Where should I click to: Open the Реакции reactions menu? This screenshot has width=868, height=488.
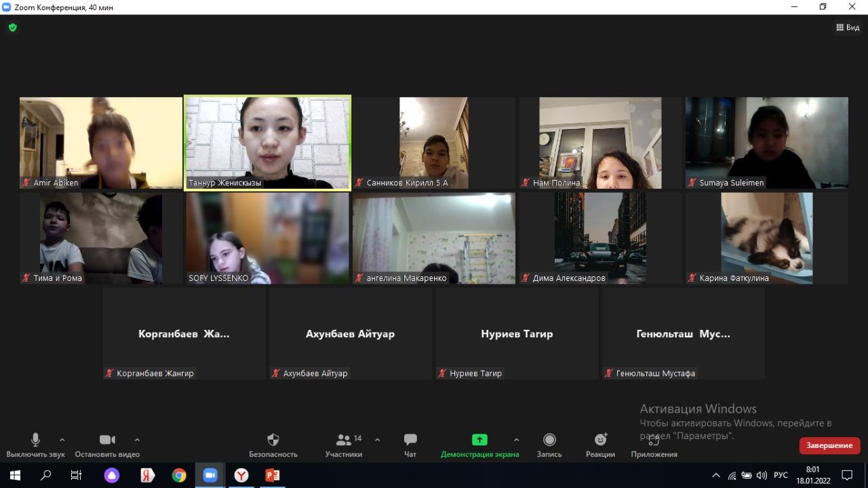point(600,440)
